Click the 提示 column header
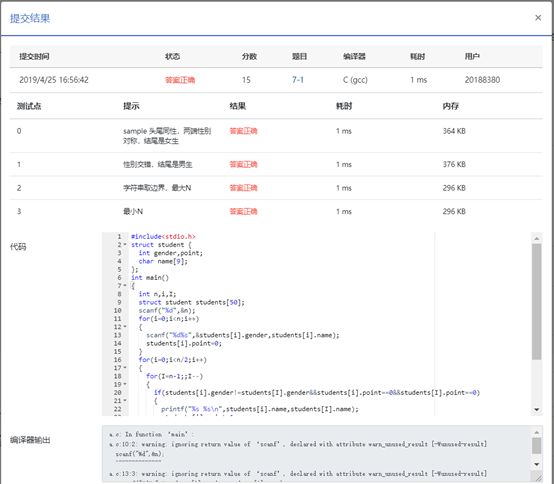The image size is (554, 484). [x=131, y=106]
